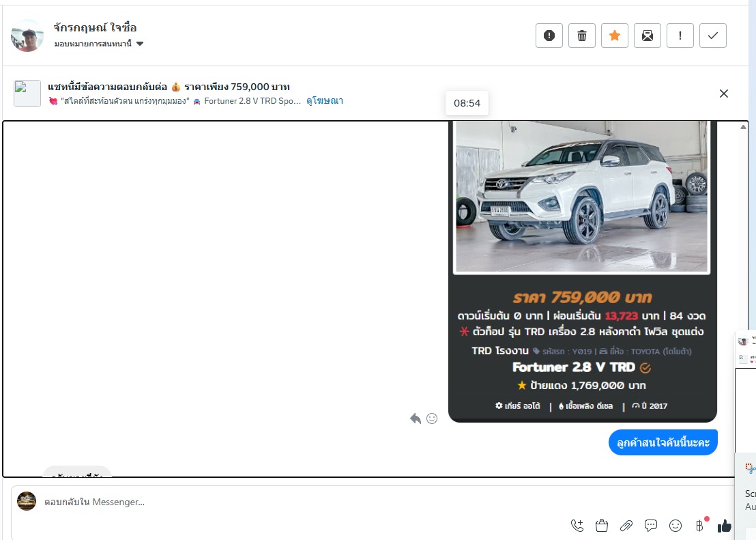Open the ad thumbnail in banner
The height and width of the screenshot is (540, 756).
pyautogui.click(x=27, y=94)
